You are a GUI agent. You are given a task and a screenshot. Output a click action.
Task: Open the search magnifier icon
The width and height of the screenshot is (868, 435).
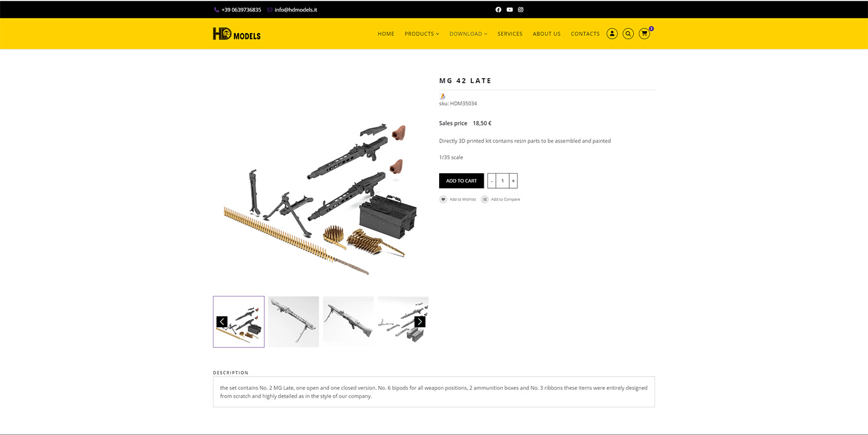(628, 34)
